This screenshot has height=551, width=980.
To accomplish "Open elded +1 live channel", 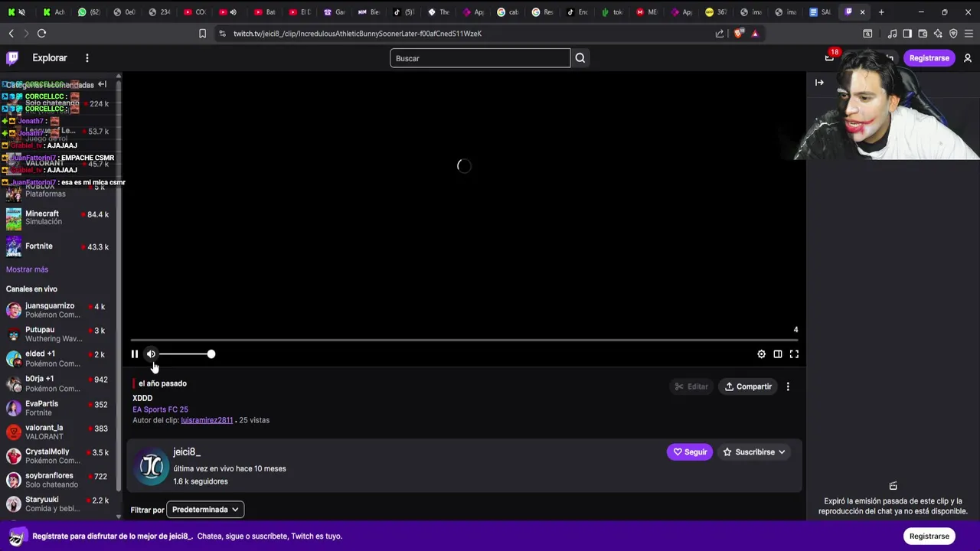I will pos(58,359).
